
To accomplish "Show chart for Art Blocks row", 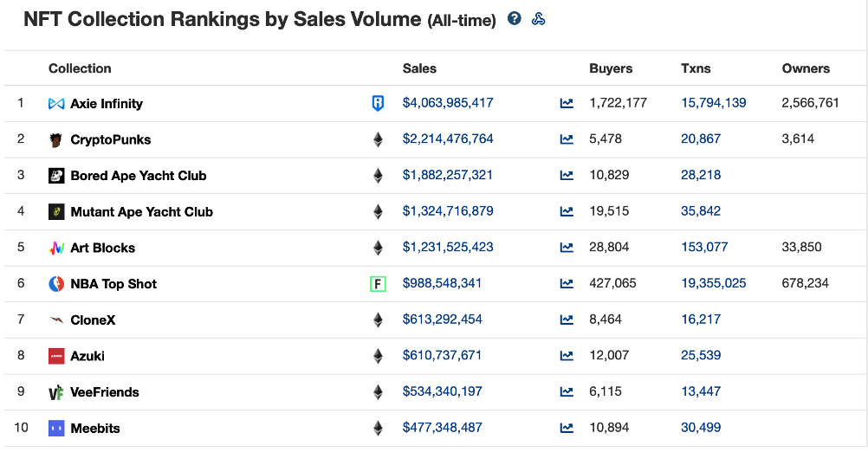I will pos(567,248).
